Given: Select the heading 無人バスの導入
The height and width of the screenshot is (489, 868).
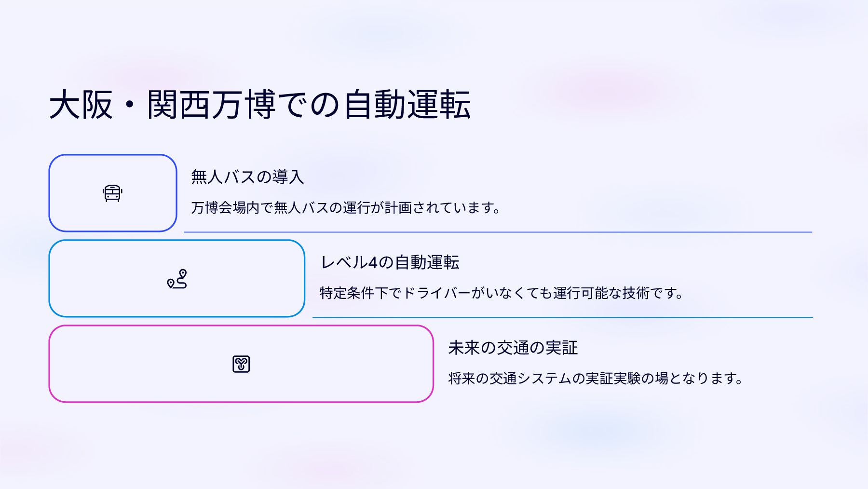Looking at the screenshot, I should point(247,177).
